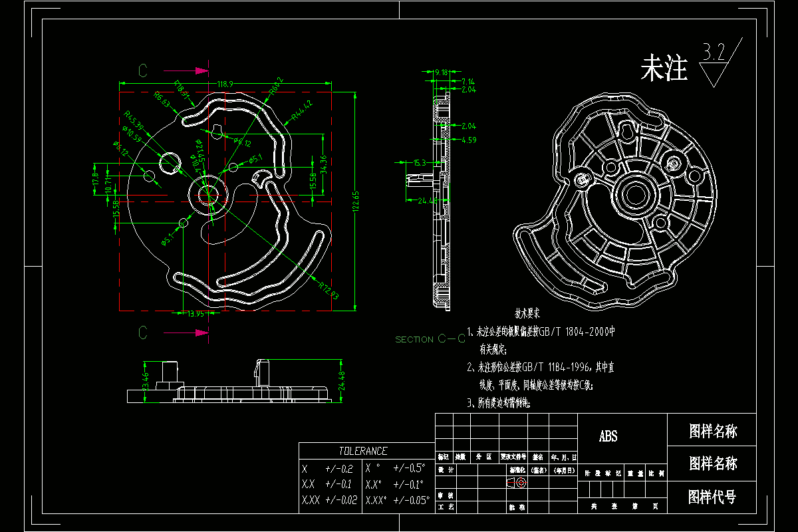Select the R18.91 radius text
Viewport: 798px width, 532px height.
(182, 89)
